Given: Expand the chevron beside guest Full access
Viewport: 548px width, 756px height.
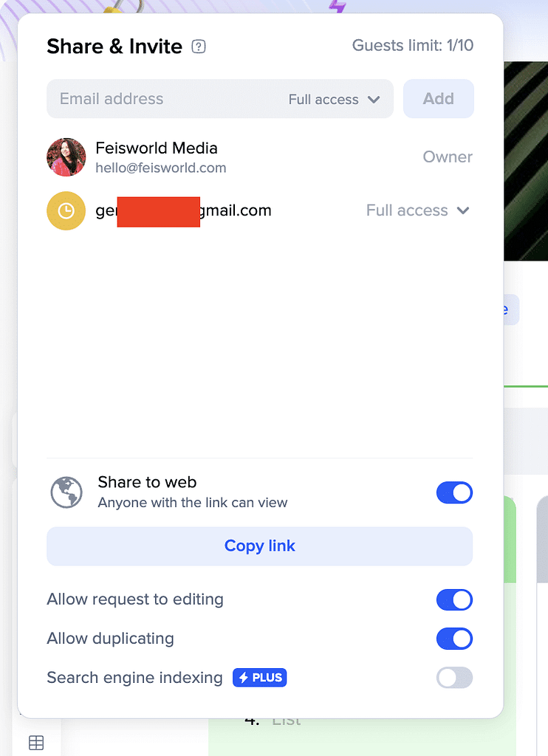Looking at the screenshot, I should 463,210.
